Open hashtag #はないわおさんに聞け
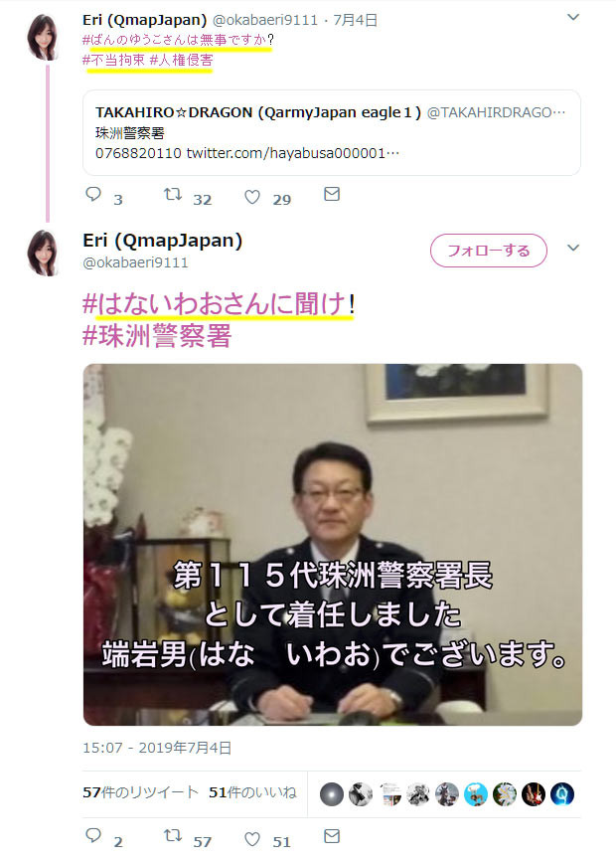This screenshot has height=861, width=616. point(215,303)
